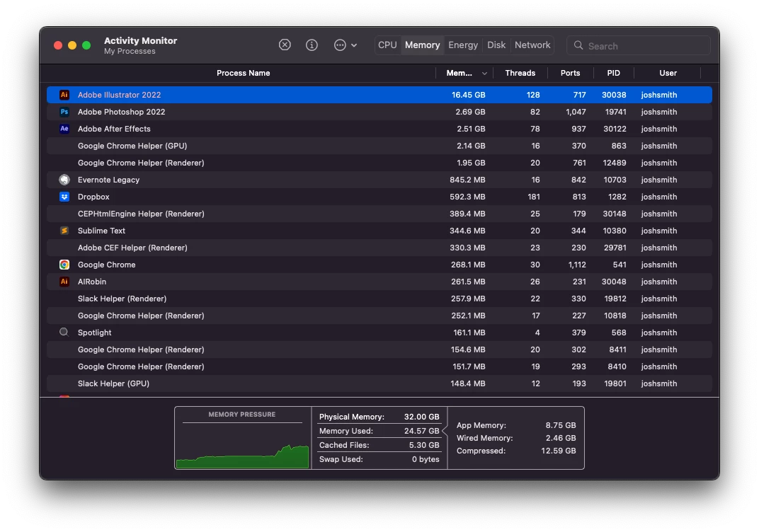Select Slack Helper (GPU) row
Screen dimensions: 759x532
[x=379, y=383]
